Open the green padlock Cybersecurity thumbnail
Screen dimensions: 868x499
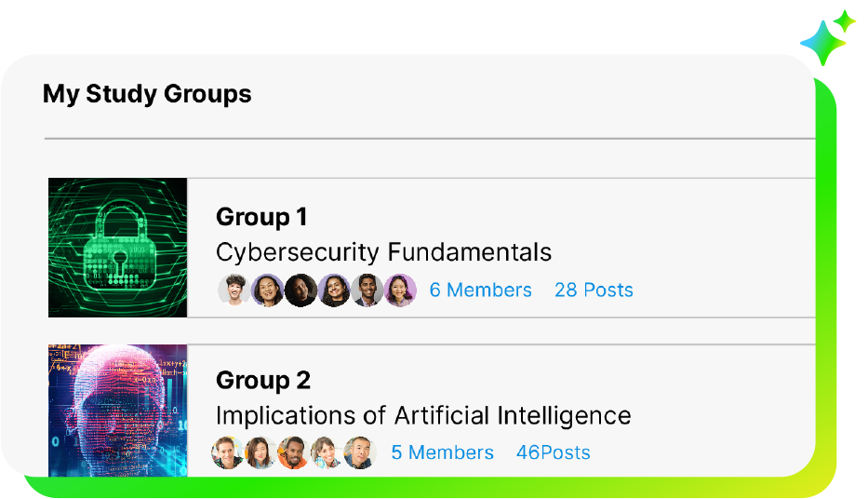[118, 248]
